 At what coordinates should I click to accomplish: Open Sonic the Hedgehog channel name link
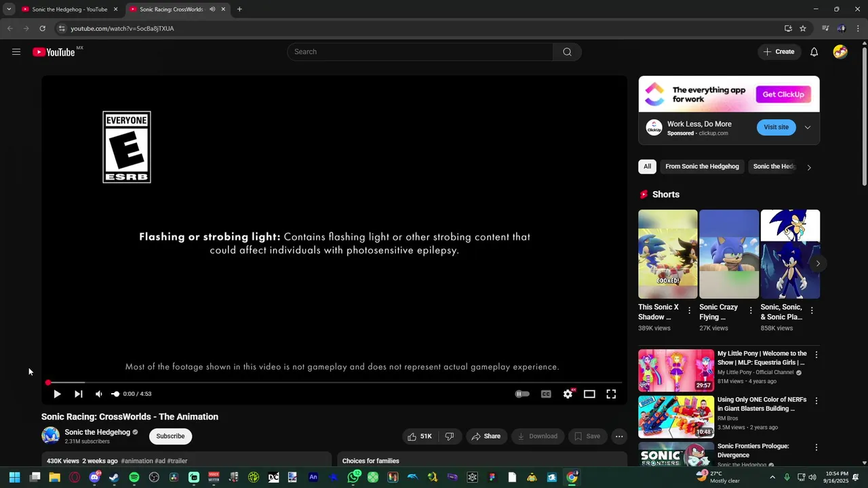[x=97, y=432]
